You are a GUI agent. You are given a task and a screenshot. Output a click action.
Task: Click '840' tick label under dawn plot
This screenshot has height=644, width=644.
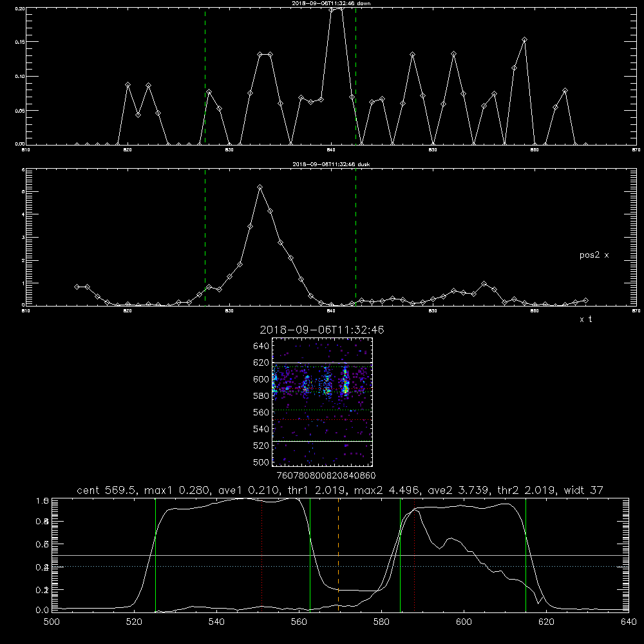tap(331, 150)
